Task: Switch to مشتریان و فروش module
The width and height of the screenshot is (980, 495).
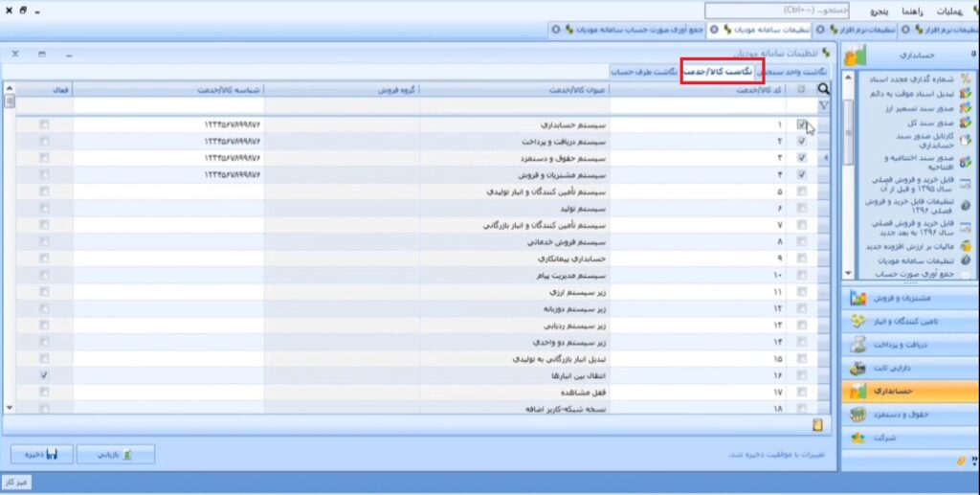Action: (909, 299)
